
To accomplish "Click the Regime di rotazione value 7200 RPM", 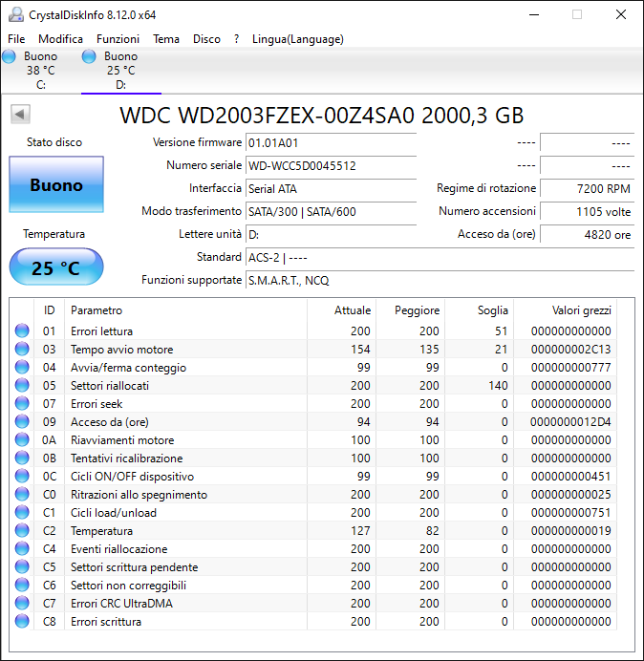I will tap(587, 188).
